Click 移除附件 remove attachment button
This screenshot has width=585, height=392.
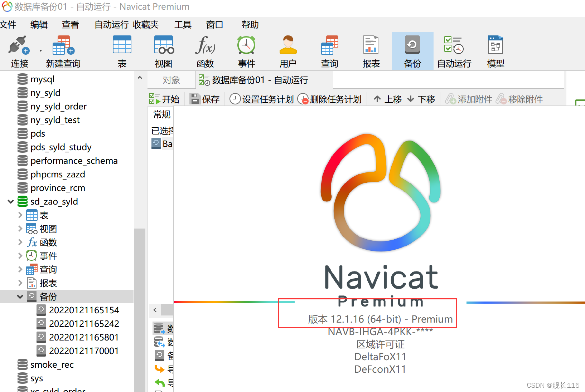pos(519,99)
